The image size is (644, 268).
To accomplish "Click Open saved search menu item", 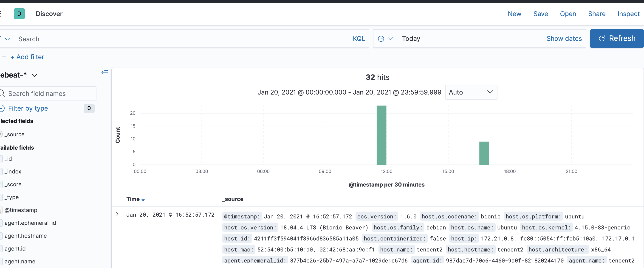I will coord(568,14).
